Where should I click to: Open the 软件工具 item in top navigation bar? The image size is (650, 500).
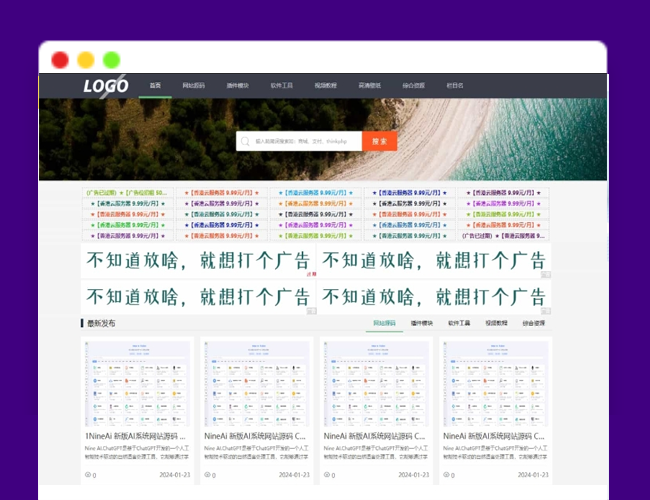pos(281,86)
